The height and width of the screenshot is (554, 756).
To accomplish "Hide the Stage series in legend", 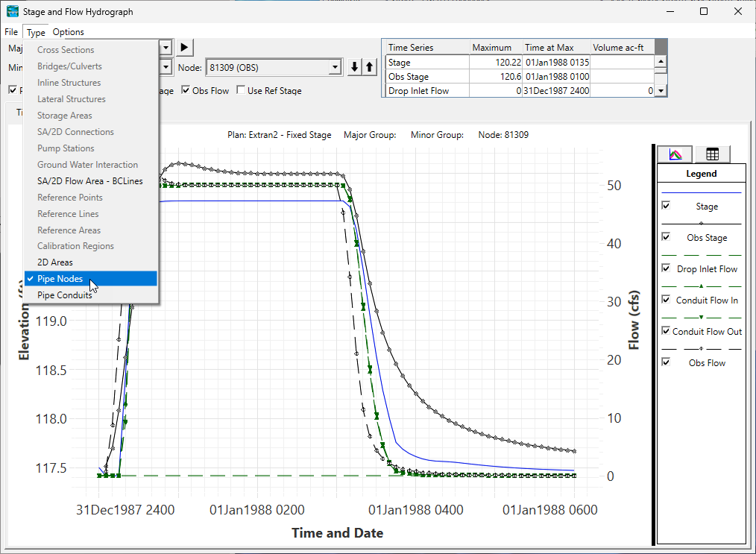I will point(666,206).
